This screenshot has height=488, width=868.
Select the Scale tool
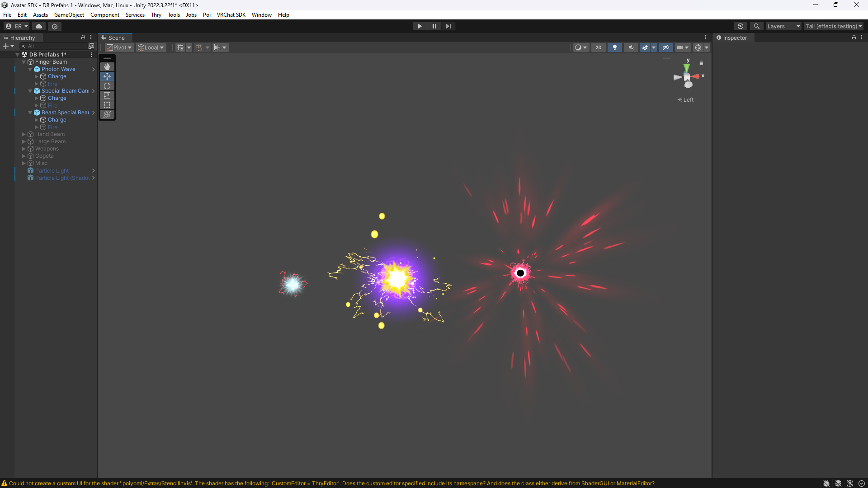107,95
